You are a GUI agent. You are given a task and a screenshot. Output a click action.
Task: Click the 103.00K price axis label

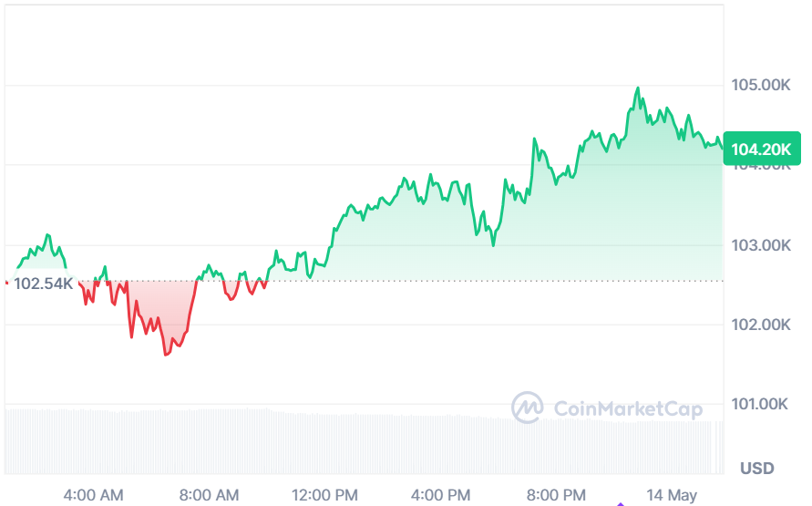[x=761, y=245]
